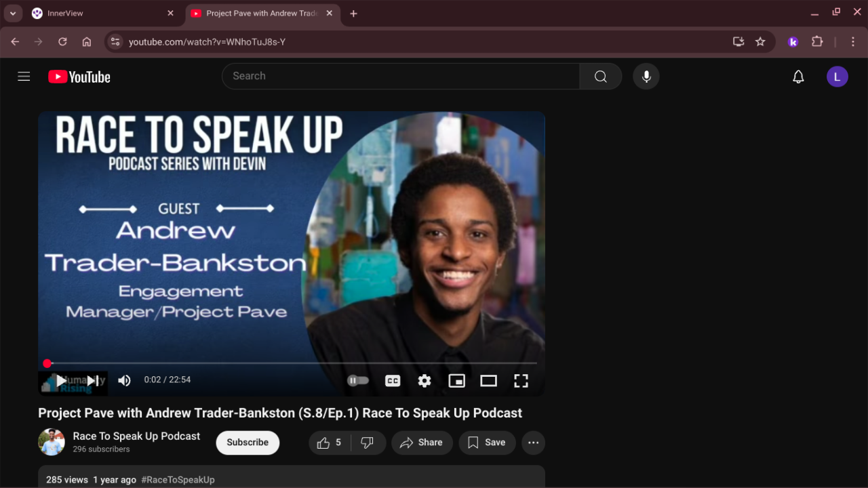Screen dimensions: 868x488
Task: Click the search magnifier button
Action: tap(601, 77)
